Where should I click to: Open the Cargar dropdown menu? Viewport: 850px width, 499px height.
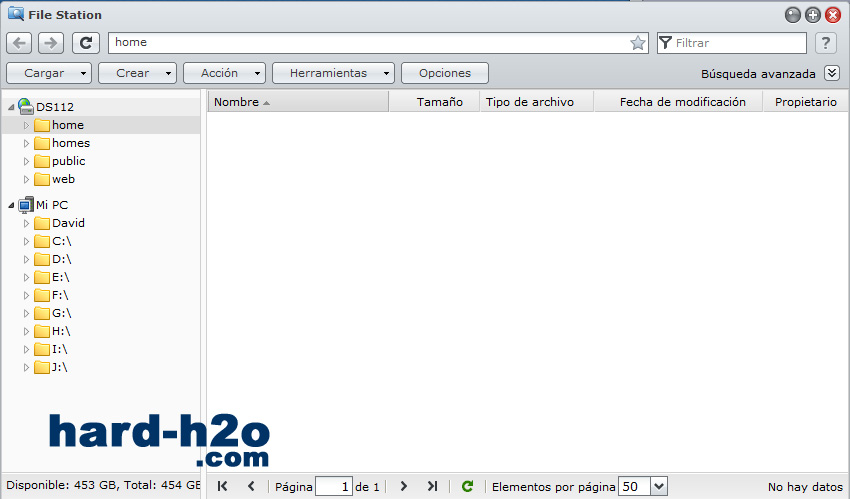(49, 73)
